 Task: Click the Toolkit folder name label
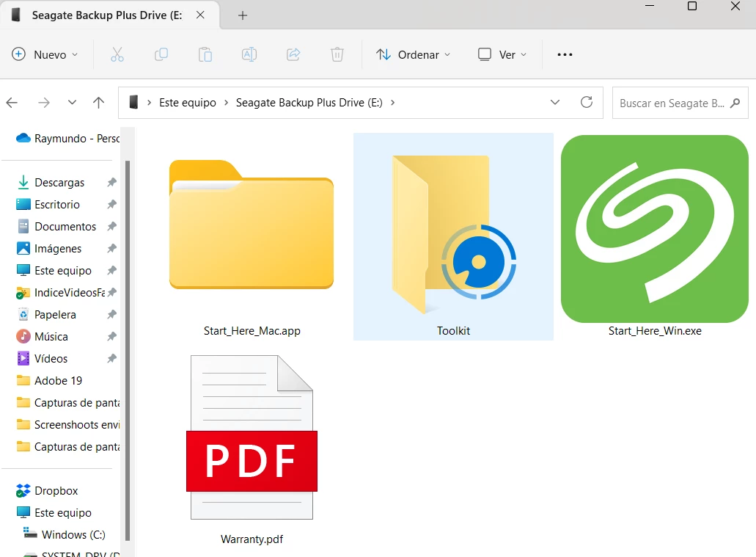[x=453, y=331]
